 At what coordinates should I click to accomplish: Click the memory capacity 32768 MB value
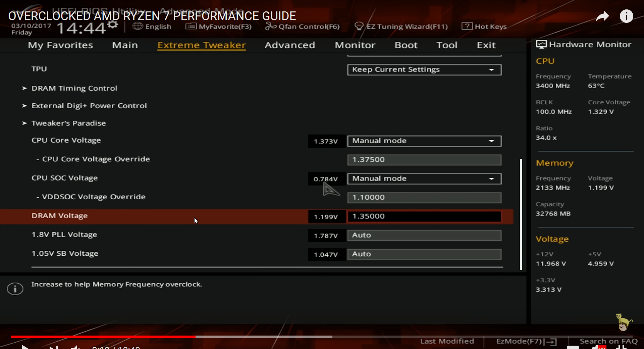coord(553,214)
